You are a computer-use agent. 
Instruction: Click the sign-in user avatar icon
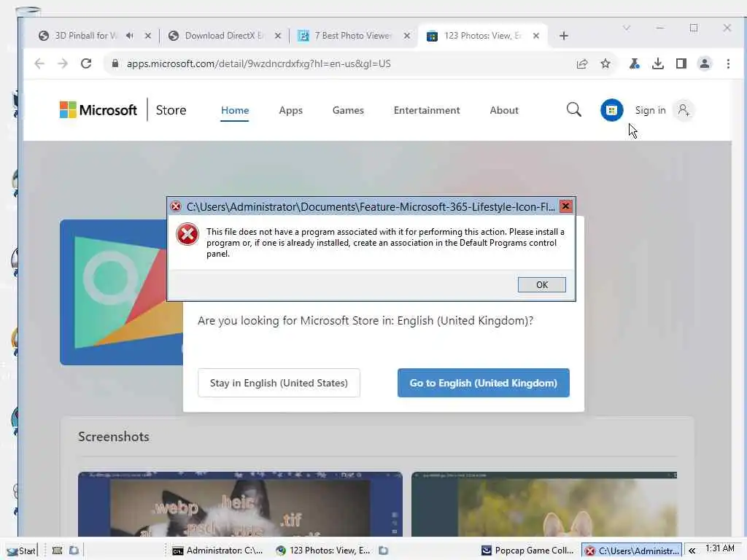click(x=684, y=110)
